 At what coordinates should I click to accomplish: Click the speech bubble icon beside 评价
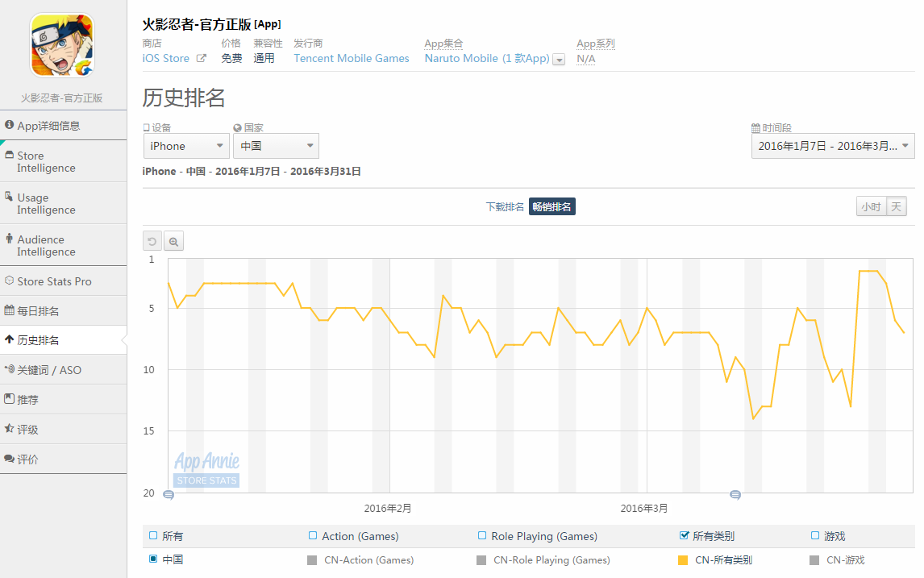(x=10, y=458)
